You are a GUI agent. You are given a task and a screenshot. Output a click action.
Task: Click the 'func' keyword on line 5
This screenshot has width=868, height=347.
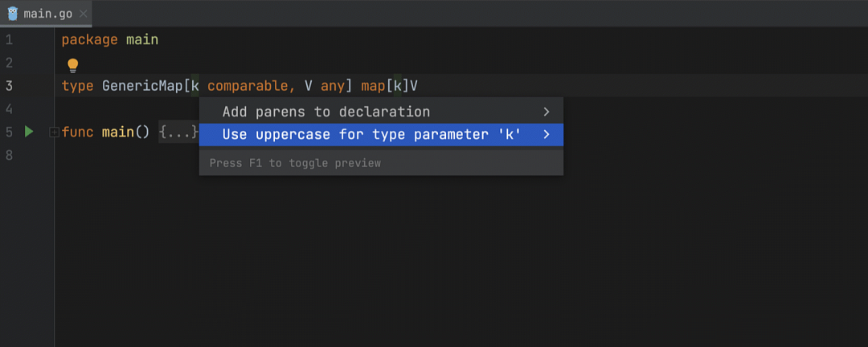click(x=77, y=132)
